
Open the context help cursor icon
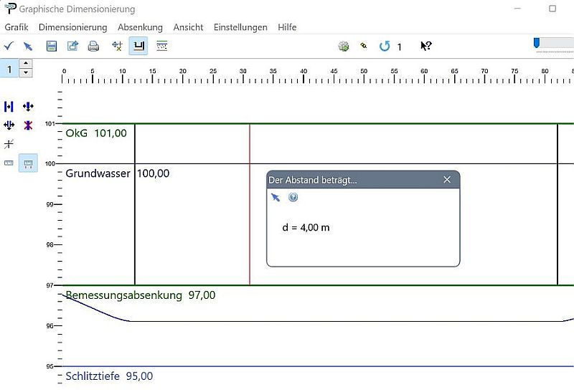[425, 46]
